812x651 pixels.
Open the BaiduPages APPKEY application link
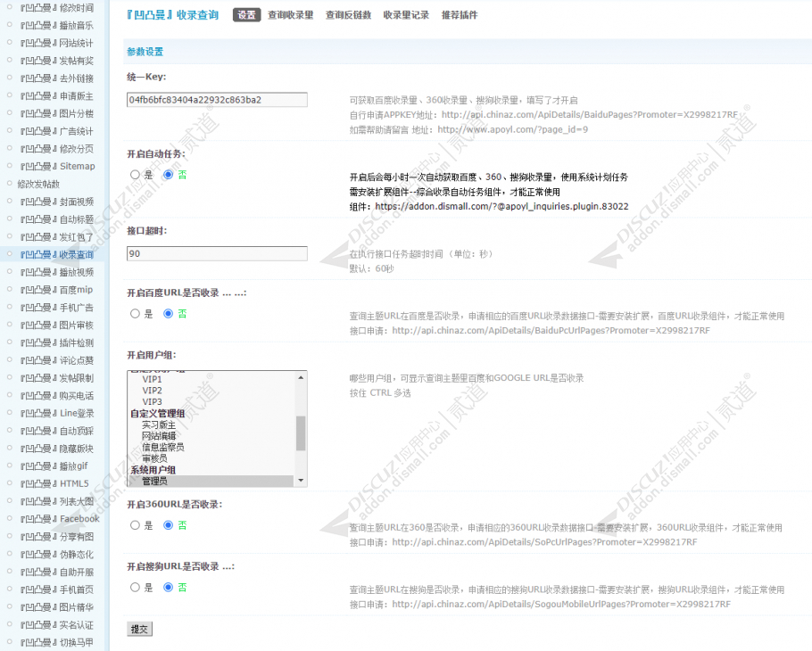coord(589,115)
